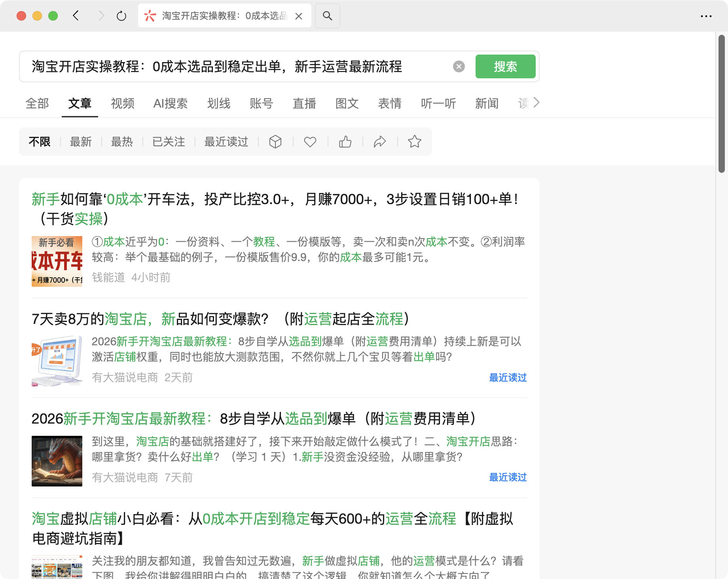Image resolution: width=728 pixels, height=579 pixels.
Task: Filter results by 最热
Action: pos(122,142)
